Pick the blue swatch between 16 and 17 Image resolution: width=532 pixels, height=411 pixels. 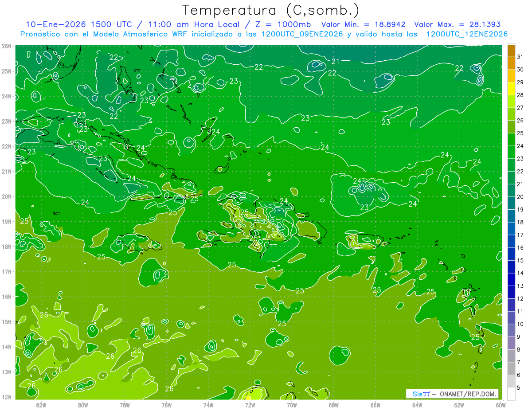(x=511, y=241)
